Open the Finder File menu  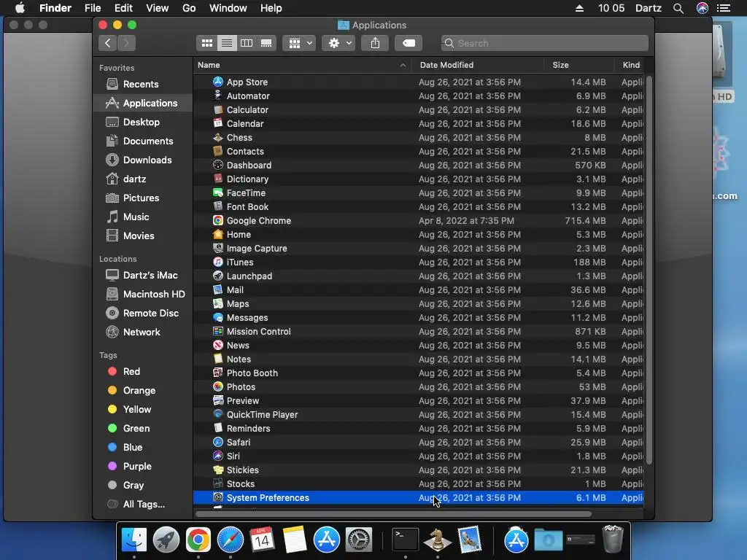point(93,8)
